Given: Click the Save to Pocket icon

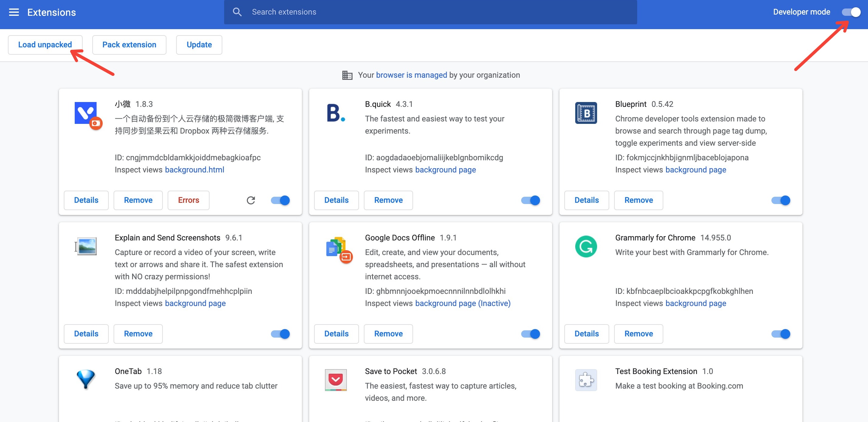Looking at the screenshot, I should [336, 380].
